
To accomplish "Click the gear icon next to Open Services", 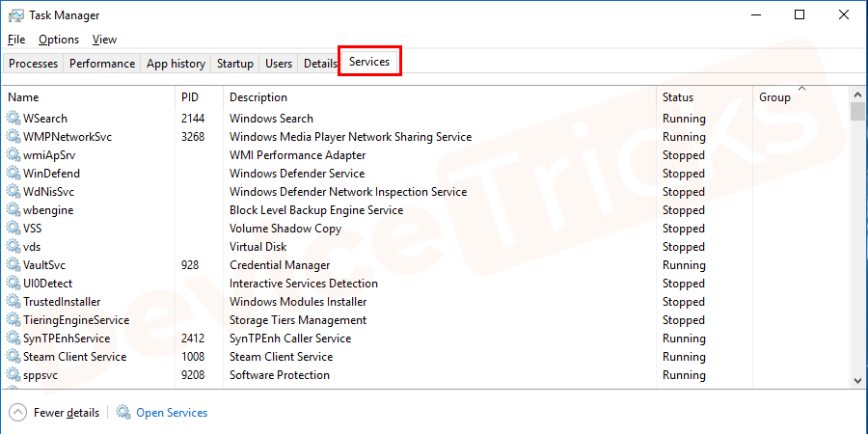I will pos(123,412).
